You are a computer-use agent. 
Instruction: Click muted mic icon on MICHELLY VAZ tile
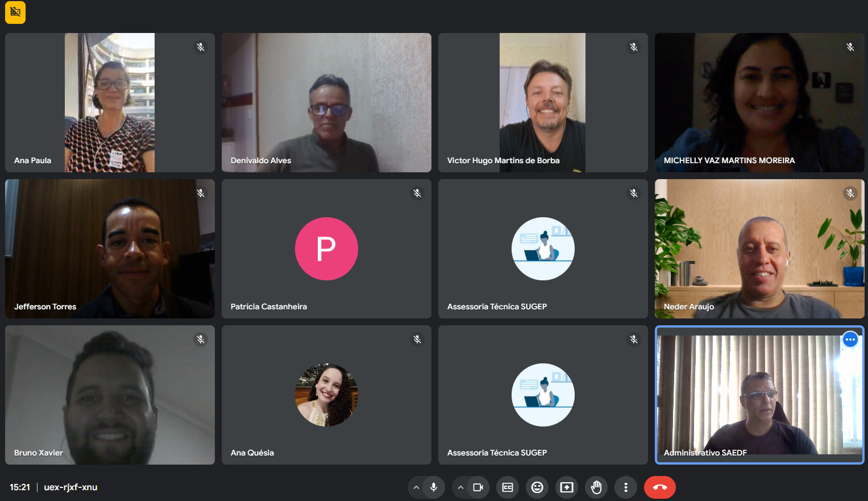tap(850, 47)
